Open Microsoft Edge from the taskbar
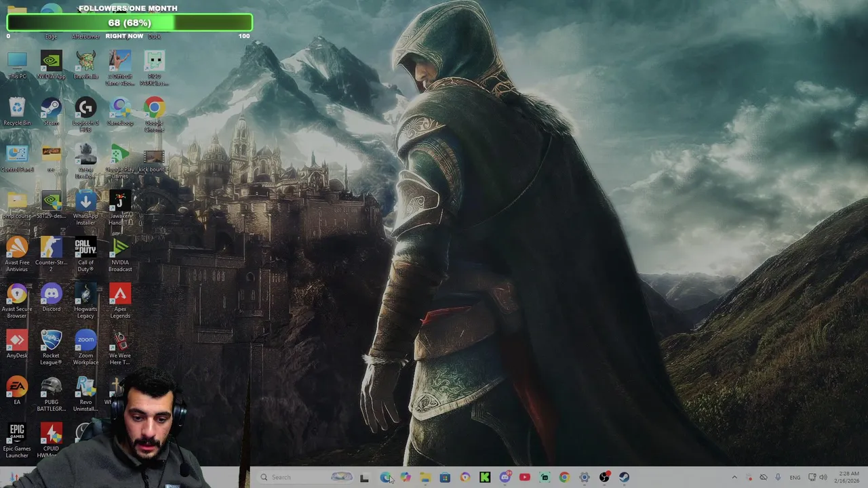 [385, 477]
